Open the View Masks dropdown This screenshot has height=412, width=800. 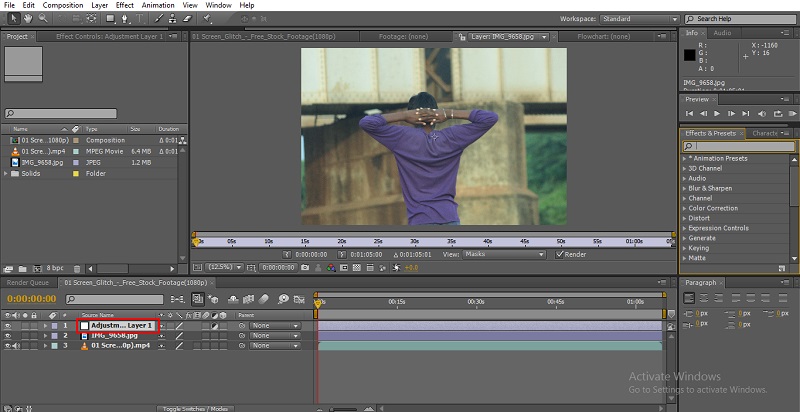click(504, 254)
